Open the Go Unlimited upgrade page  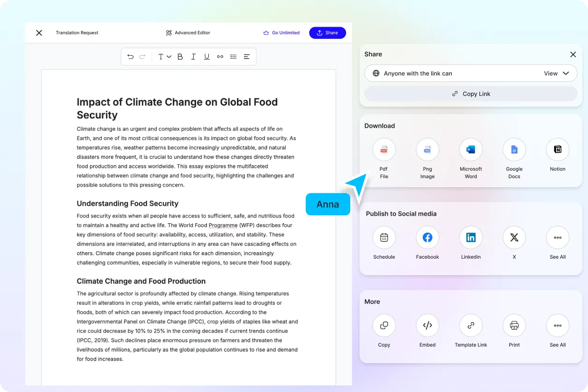281,33
